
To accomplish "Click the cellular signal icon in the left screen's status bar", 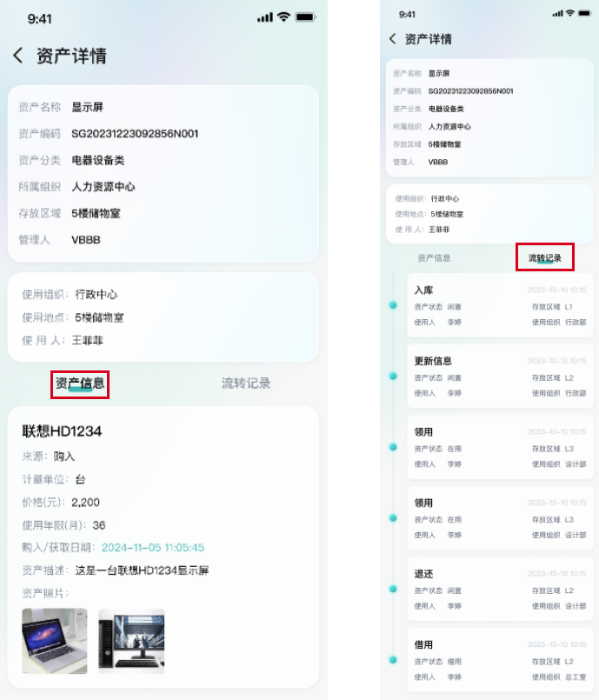I will (x=265, y=17).
